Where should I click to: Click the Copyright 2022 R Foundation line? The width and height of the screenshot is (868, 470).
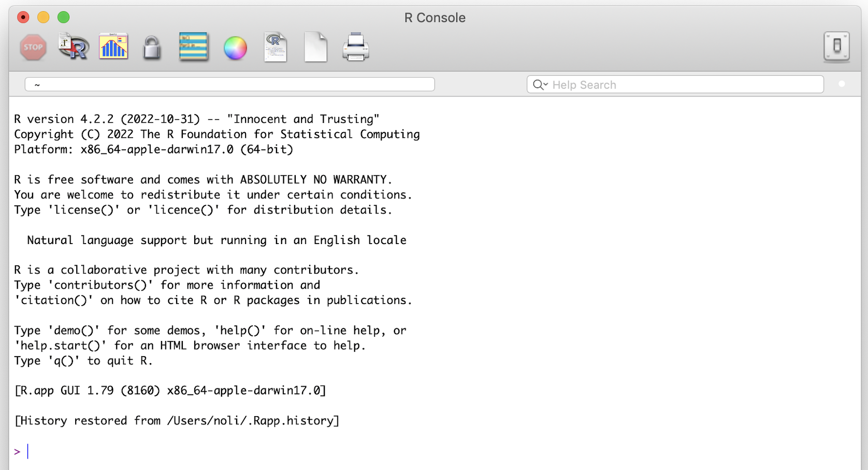tap(217, 134)
